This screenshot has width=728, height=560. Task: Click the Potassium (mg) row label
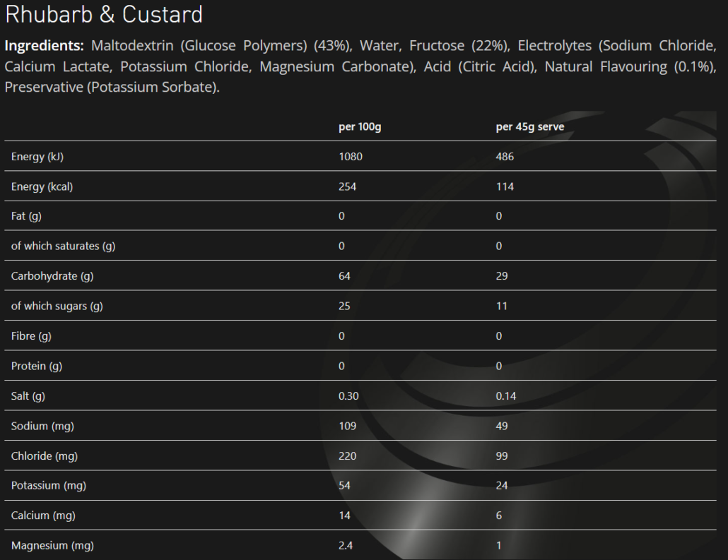pos(49,486)
